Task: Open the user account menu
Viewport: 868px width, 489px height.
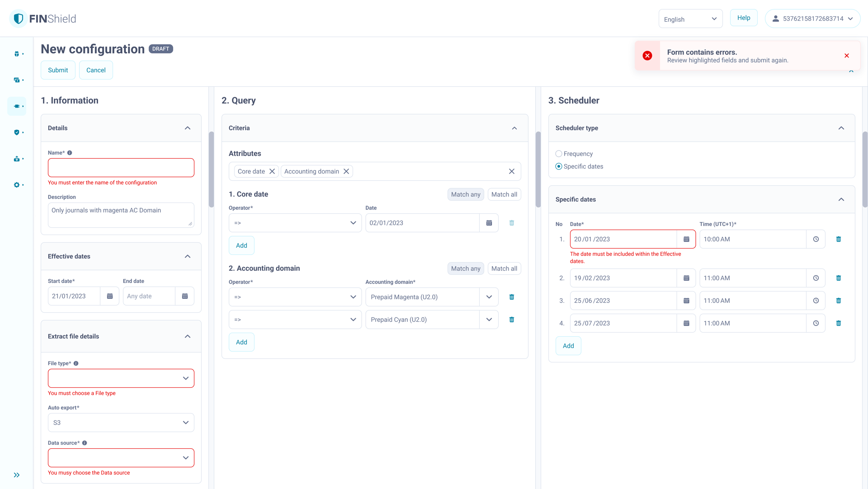Action: [x=812, y=19]
